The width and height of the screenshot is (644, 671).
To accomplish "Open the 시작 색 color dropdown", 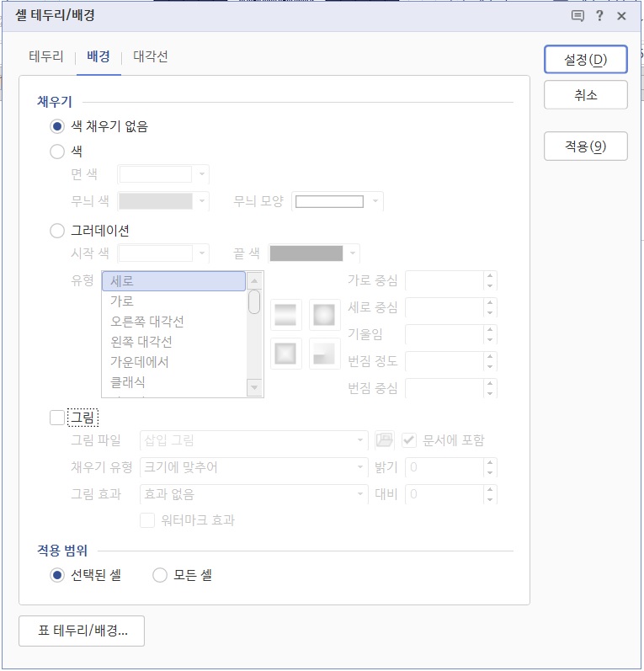I will [202, 253].
